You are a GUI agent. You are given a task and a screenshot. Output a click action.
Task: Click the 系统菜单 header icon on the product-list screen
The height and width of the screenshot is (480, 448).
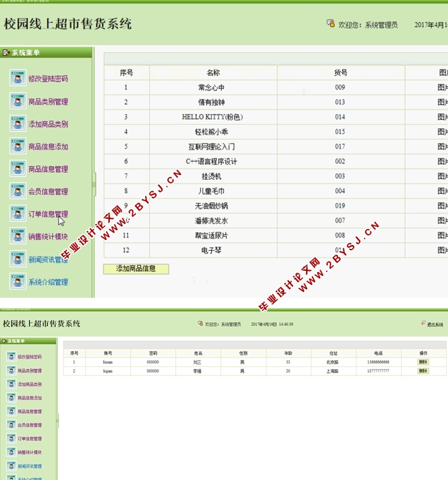(x=6, y=53)
